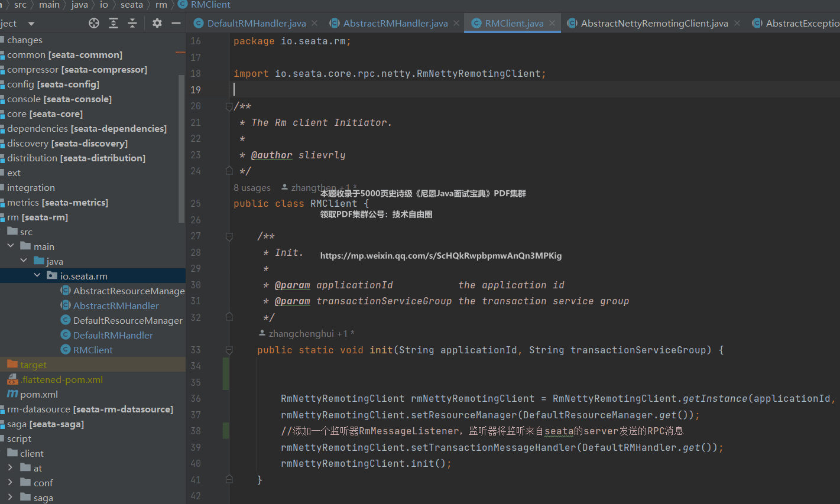Image resolution: width=840 pixels, height=504 pixels.
Task: Close the AbstractNettyRemotingClient.java tab
Action: [x=737, y=23]
